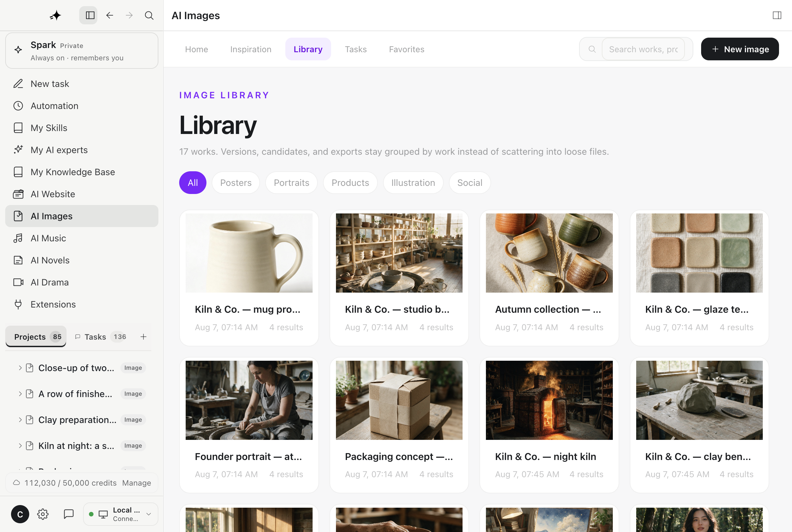
Task: Open 'Clay preparation...' project row
Action: (x=82, y=420)
